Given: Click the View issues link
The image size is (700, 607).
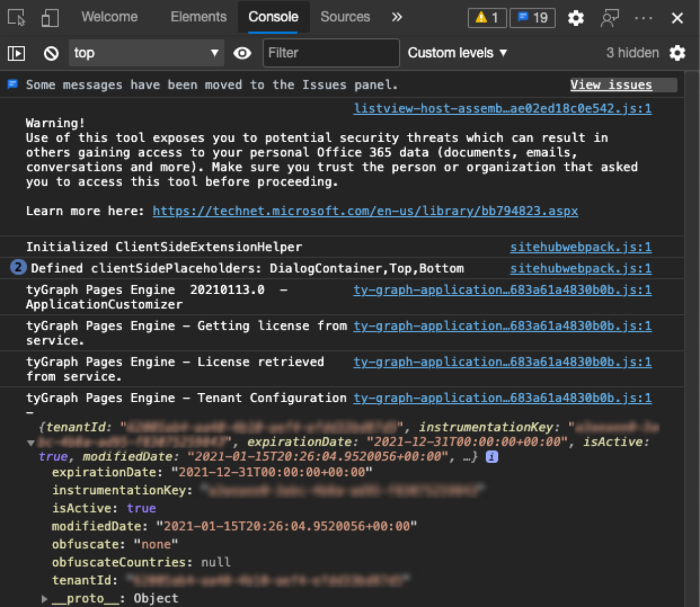Looking at the screenshot, I should tap(610, 85).
